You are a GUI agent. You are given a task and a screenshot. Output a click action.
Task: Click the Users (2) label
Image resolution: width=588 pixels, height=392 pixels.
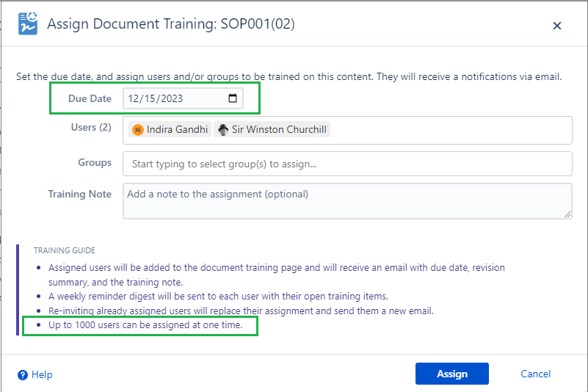tap(90, 127)
